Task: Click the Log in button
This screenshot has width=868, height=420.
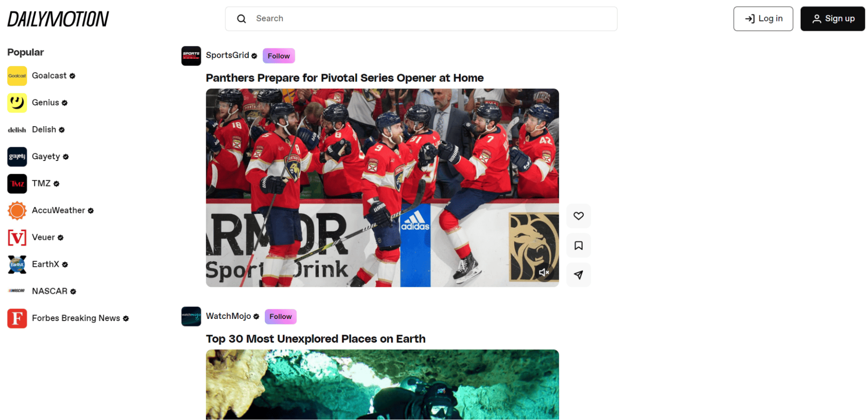Action: (x=763, y=19)
